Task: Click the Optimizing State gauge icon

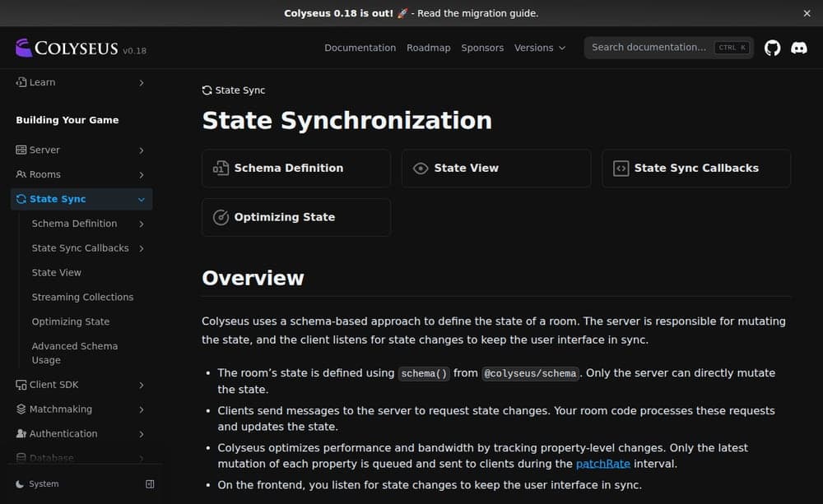Action: click(x=221, y=217)
